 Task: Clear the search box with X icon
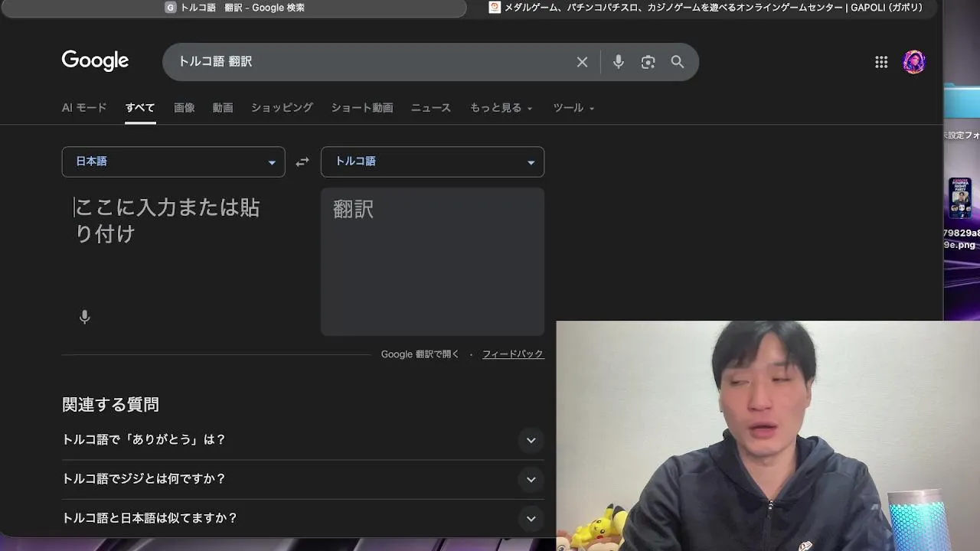(582, 62)
